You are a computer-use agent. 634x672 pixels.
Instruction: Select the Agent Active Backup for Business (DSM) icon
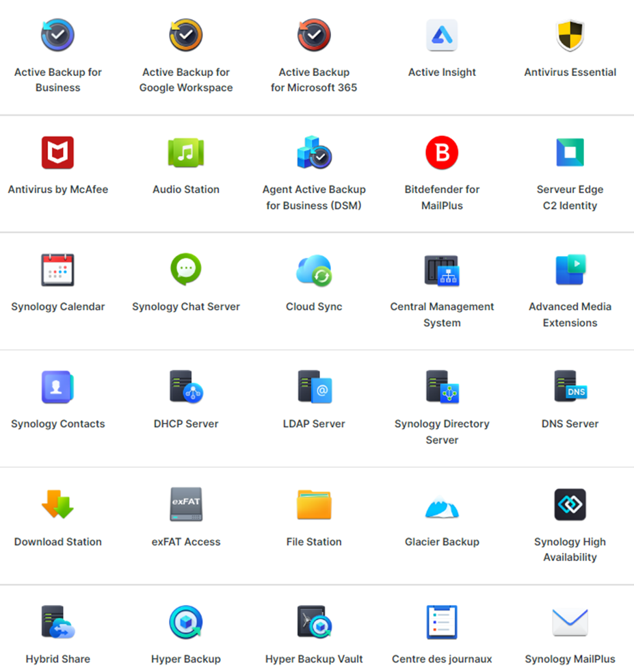coord(314,153)
